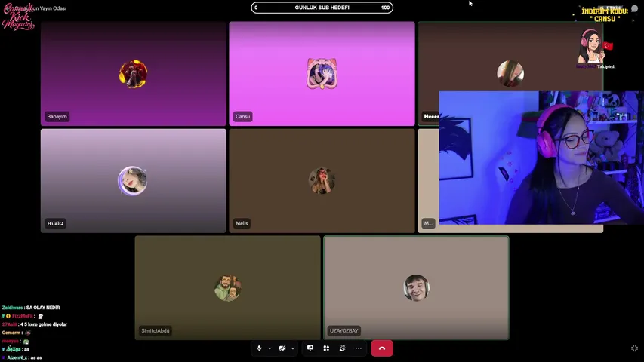Click UZAYOZBAY's avatar
Screen dimensions: 644x362
417,287
